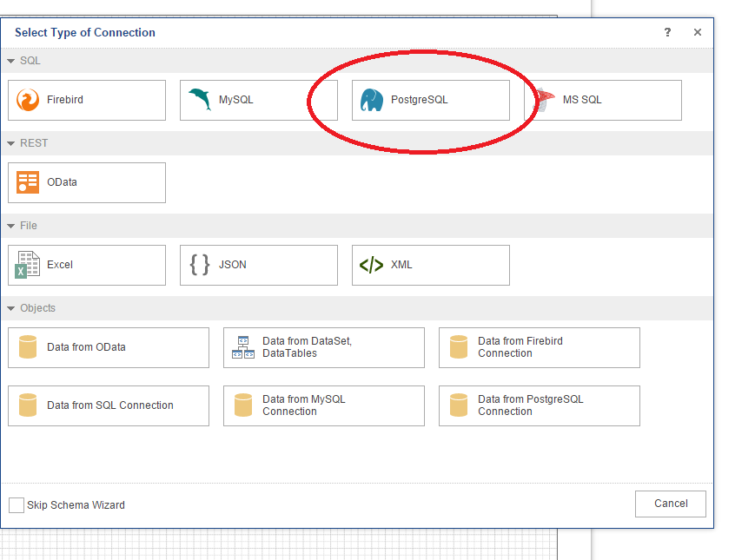
Task: Collapse the File section
Action: (x=11, y=226)
